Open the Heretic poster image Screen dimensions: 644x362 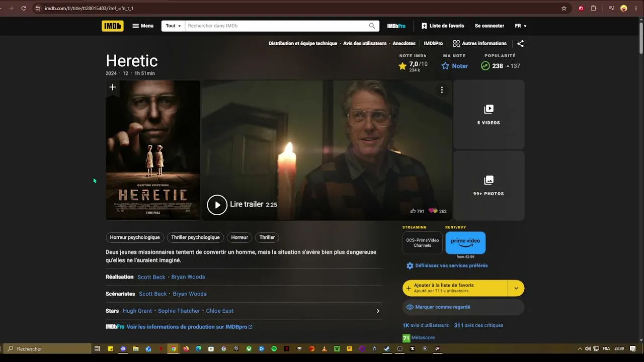coord(153,150)
